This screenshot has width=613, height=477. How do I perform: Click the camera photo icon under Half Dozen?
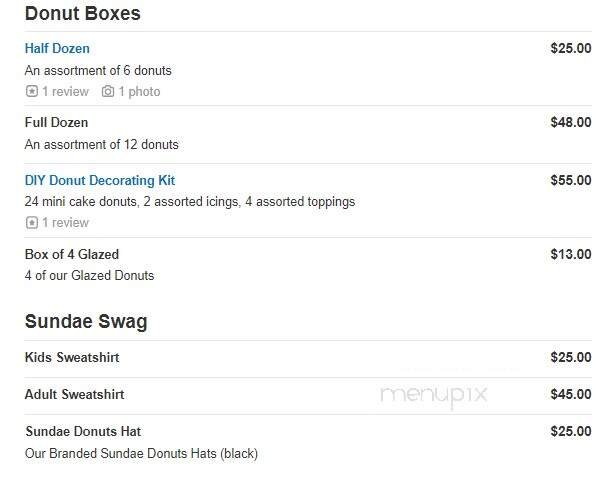[108, 92]
